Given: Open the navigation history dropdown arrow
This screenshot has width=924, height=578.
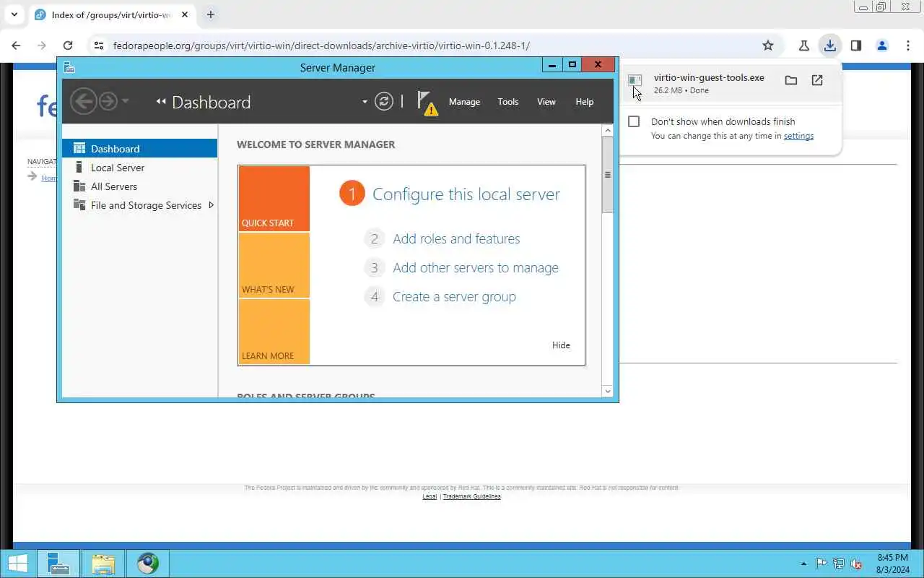Looking at the screenshot, I should [x=125, y=101].
